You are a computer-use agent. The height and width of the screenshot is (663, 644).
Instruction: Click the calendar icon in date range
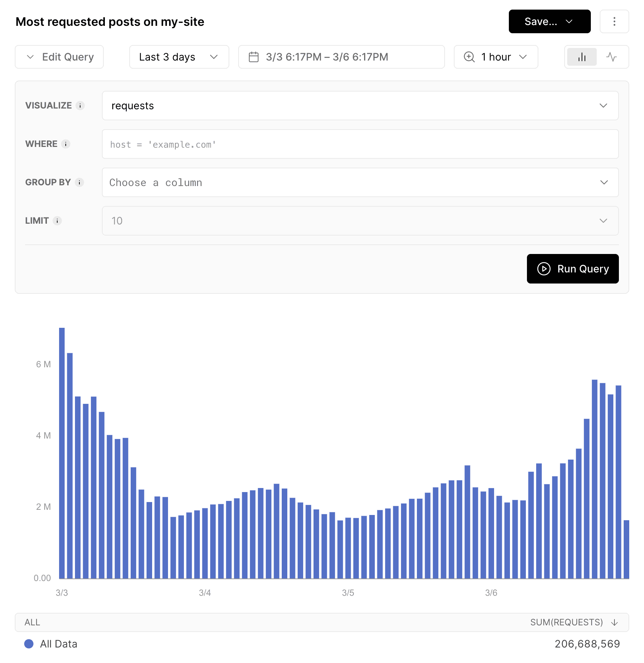coord(254,57)
